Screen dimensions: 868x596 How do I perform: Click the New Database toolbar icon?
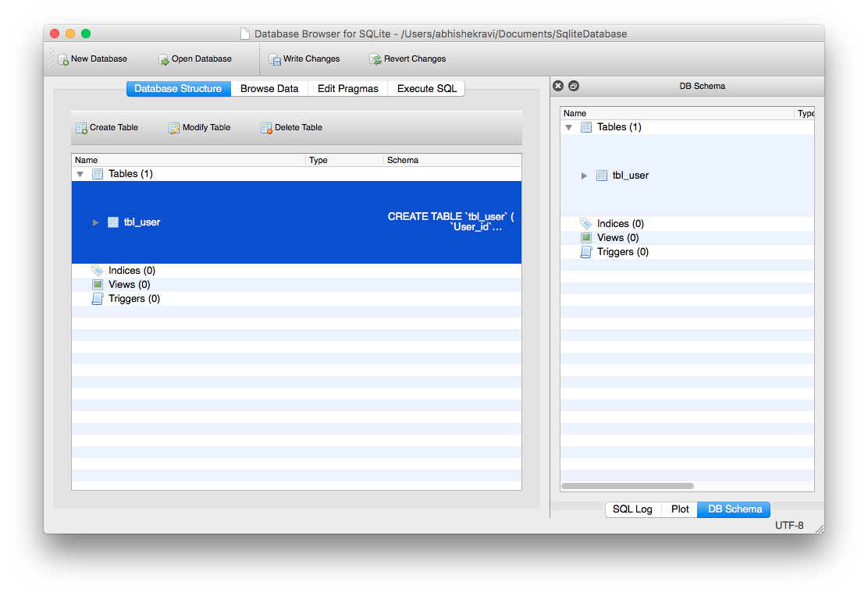63,59
